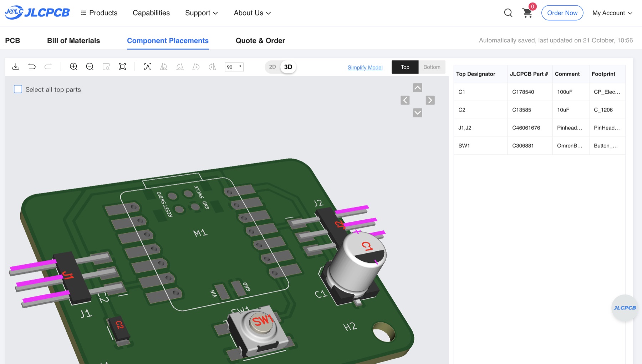Show the Top side of the board

[405, 67]
